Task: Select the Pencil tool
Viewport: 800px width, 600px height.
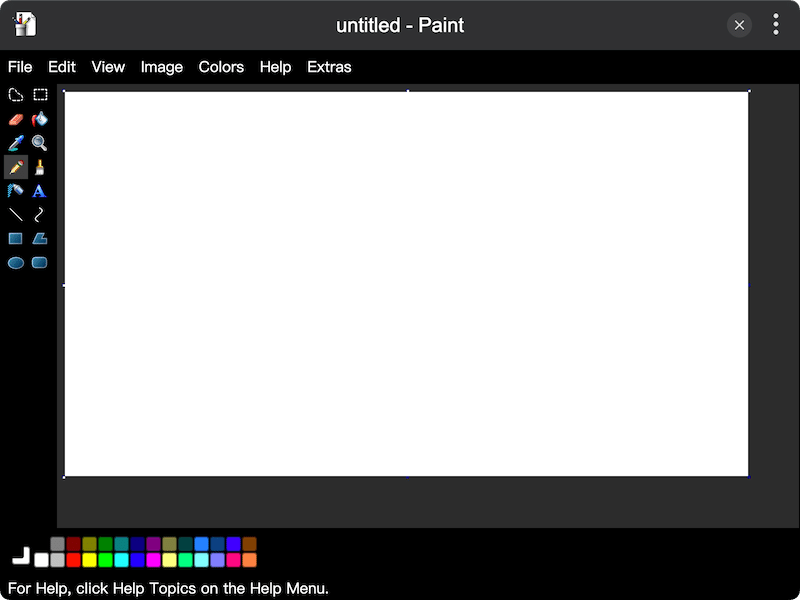Action: (16, 167)
